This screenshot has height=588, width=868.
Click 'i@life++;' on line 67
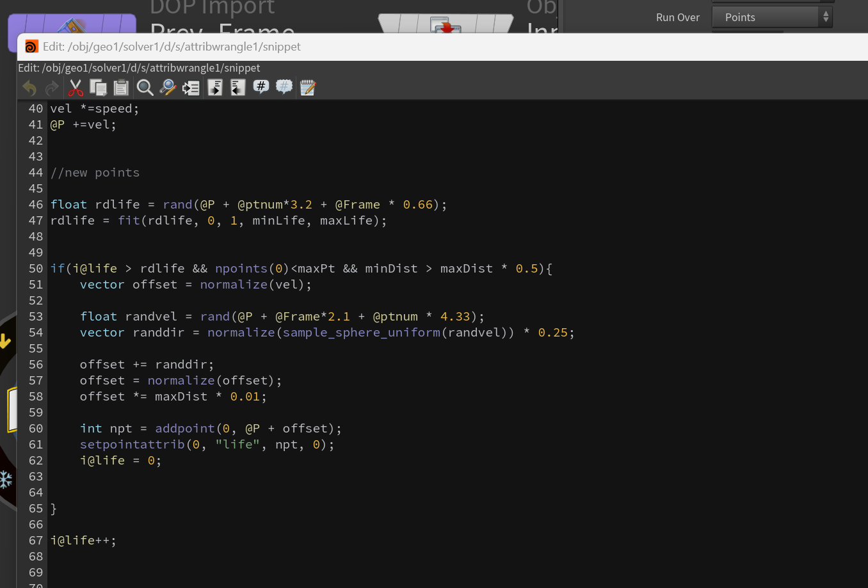point(83,541)
